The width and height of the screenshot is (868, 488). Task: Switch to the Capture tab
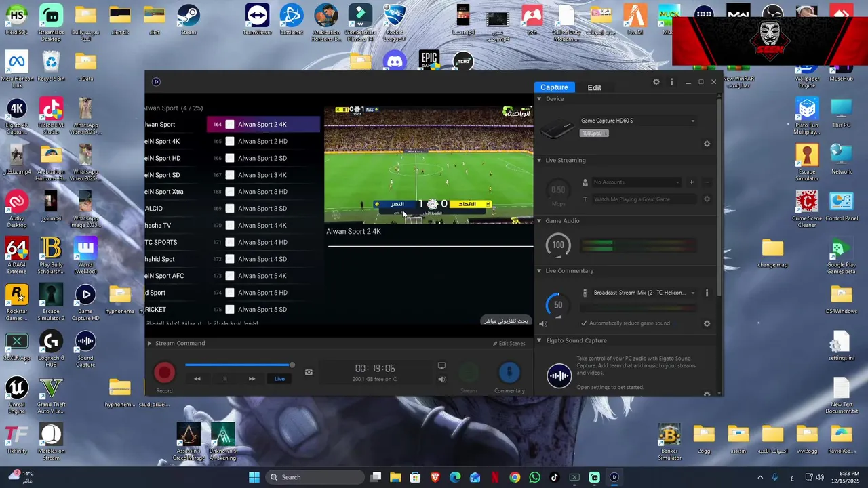point(554,87)
